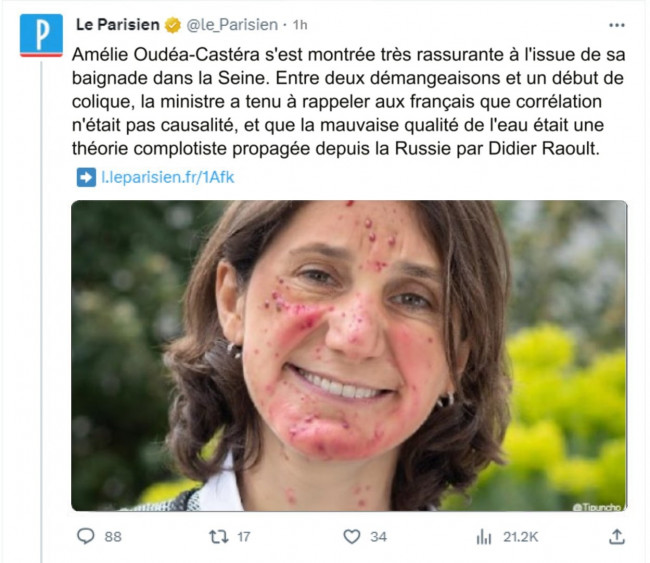
Task: Click the gold verified badge
Action: 173,25
